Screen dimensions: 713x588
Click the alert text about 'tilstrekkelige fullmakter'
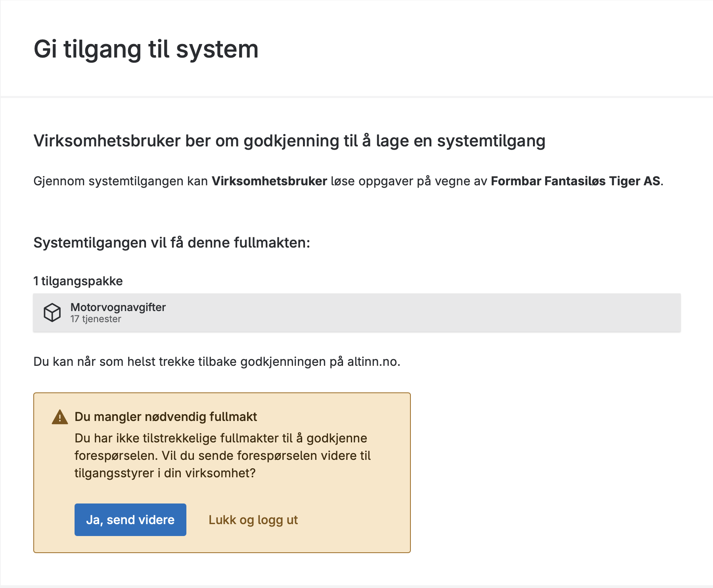tap(220, 438)
